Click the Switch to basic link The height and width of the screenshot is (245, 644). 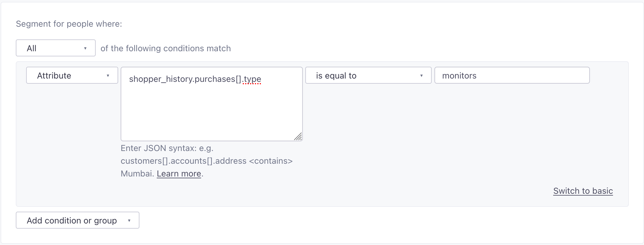click(x=583, y=191)
